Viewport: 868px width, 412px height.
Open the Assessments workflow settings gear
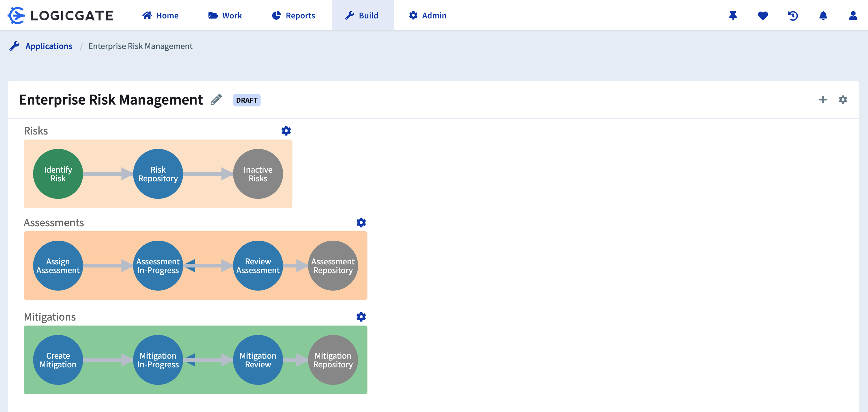pos(361,223)
